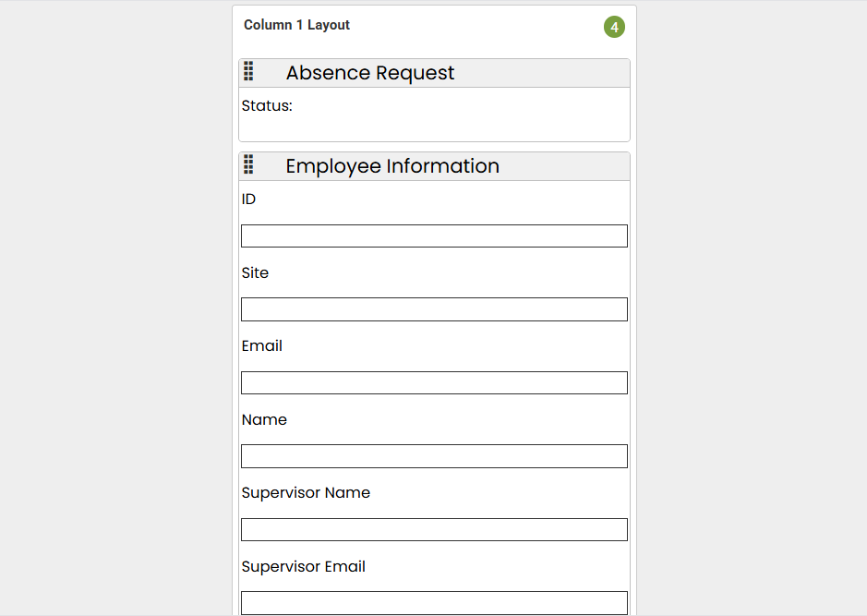Click the Site field label
867x616 pixels.
255,272
